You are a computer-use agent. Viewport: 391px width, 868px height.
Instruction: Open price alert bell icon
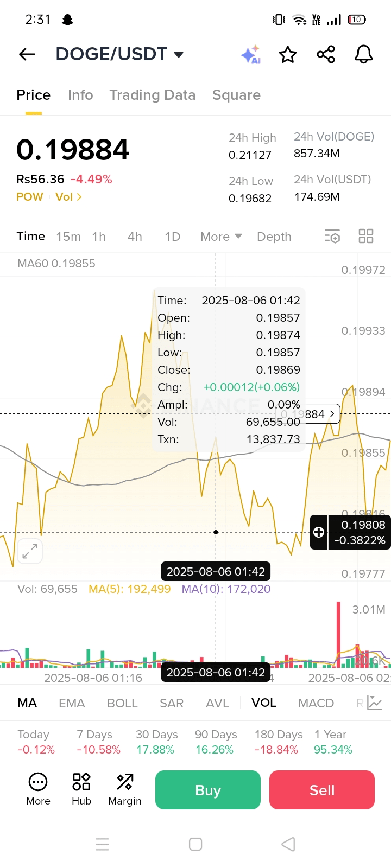click(364, 54)
